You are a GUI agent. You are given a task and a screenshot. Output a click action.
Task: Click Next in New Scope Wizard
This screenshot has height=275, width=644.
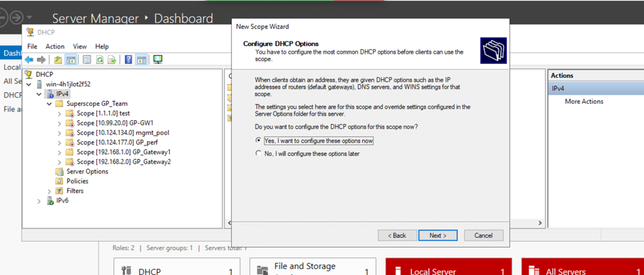tap(438, 235)
